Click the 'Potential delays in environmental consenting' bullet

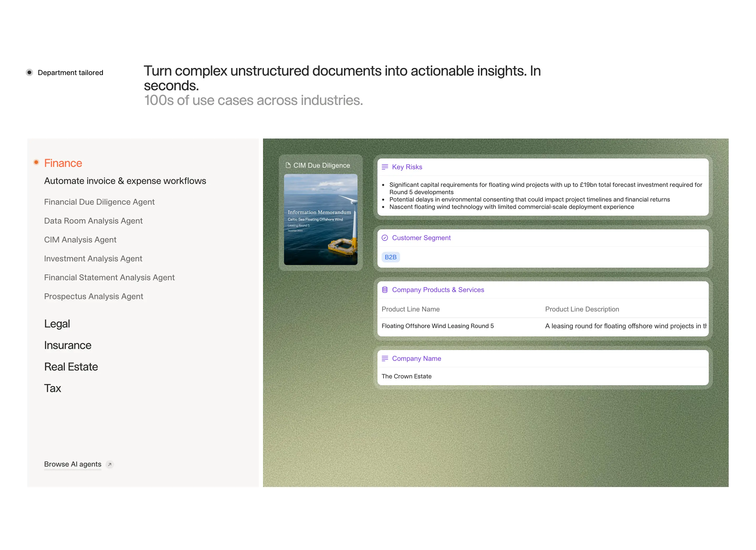point(530,199)
